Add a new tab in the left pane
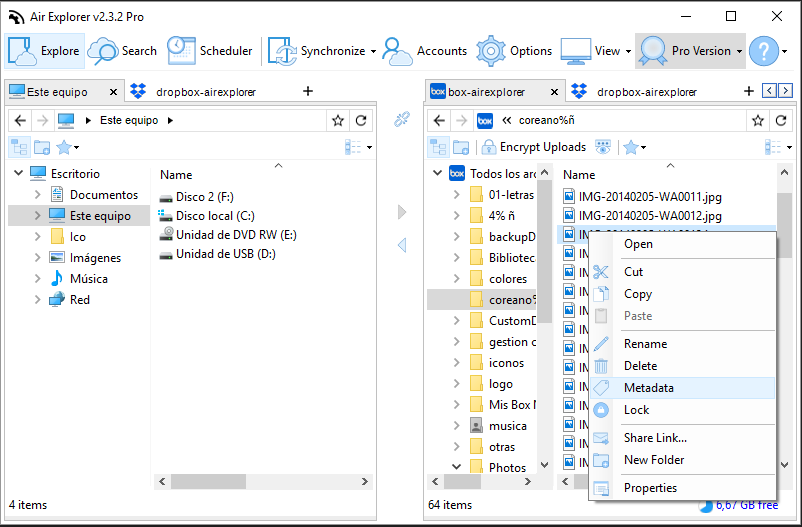 click(308, 91)
